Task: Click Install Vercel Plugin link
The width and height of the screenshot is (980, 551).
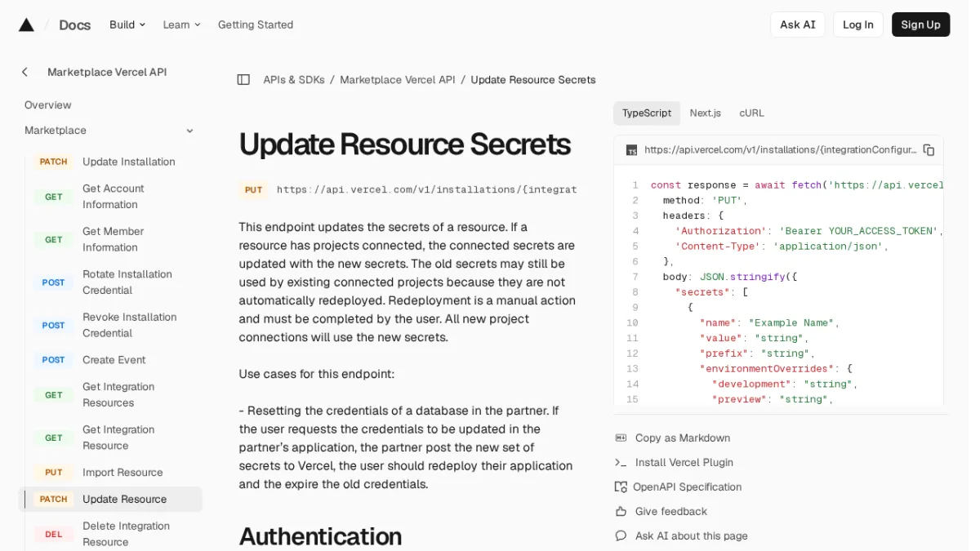Action: coord(684,463)
